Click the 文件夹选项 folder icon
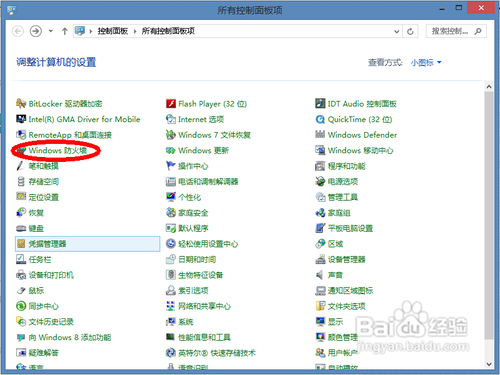Image resolution: width=500 pixels, height=375 pixels. 320,306
